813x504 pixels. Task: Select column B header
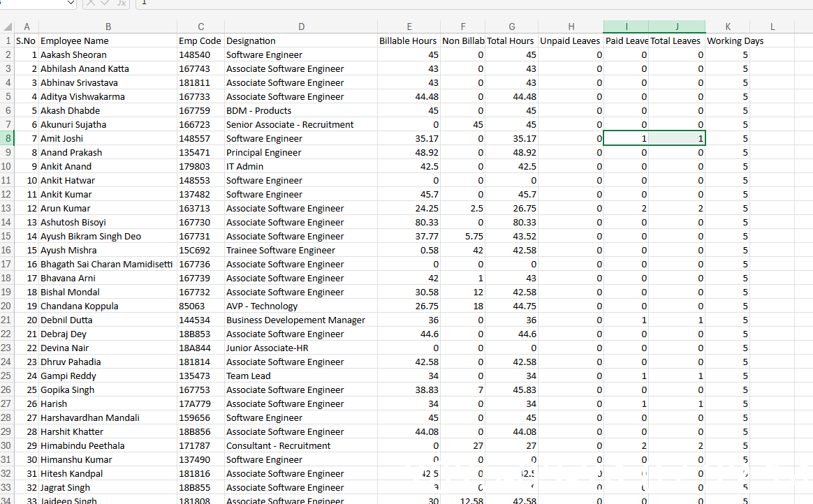108,27
